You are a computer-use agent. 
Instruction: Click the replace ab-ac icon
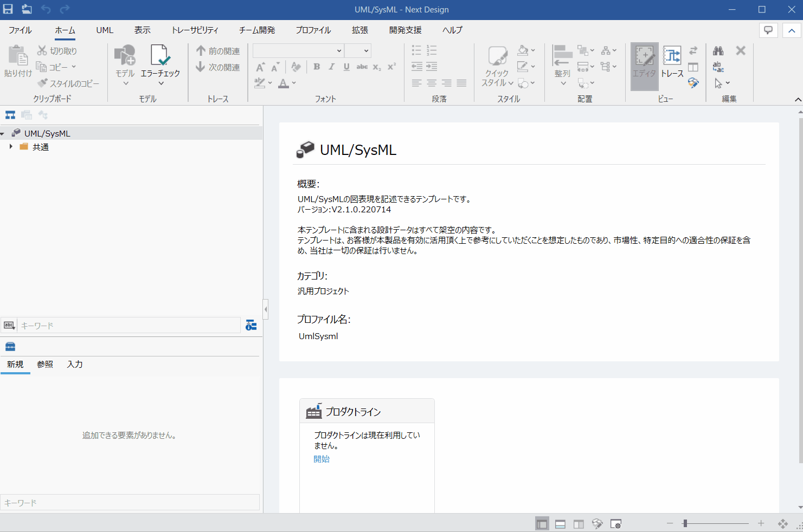(718, 67)
